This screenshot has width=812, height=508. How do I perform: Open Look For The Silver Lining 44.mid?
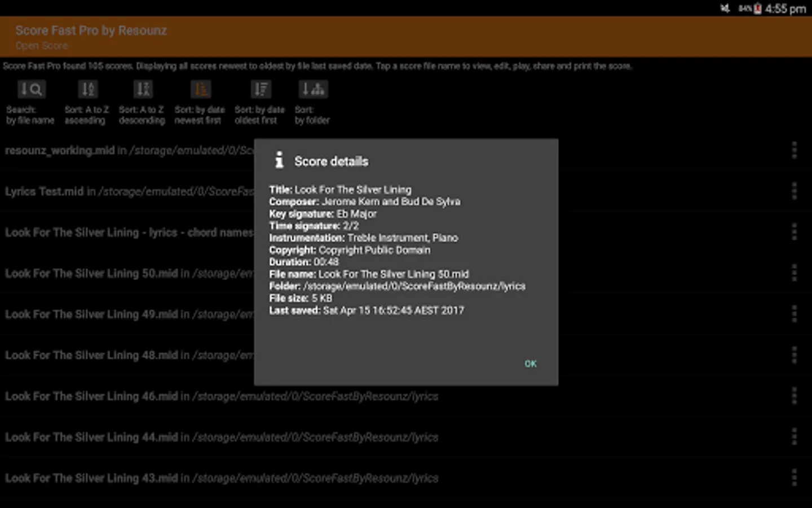tap(222, 437)
